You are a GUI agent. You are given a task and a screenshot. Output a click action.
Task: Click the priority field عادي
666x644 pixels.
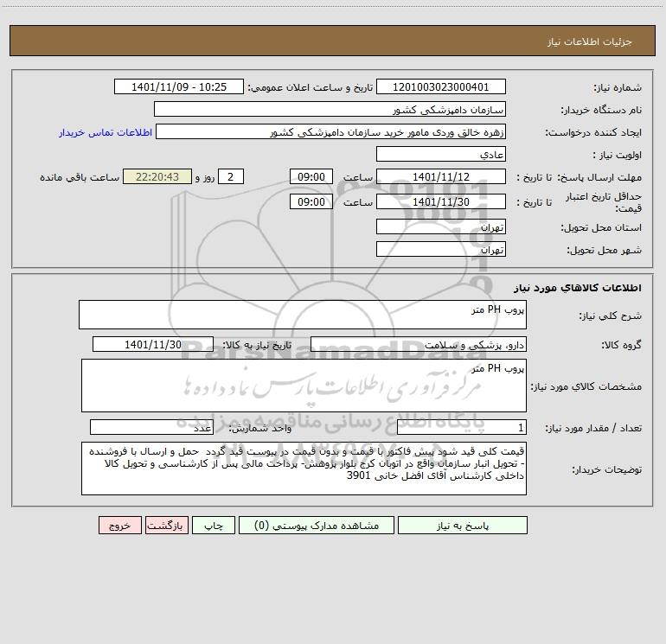point(441,154)
